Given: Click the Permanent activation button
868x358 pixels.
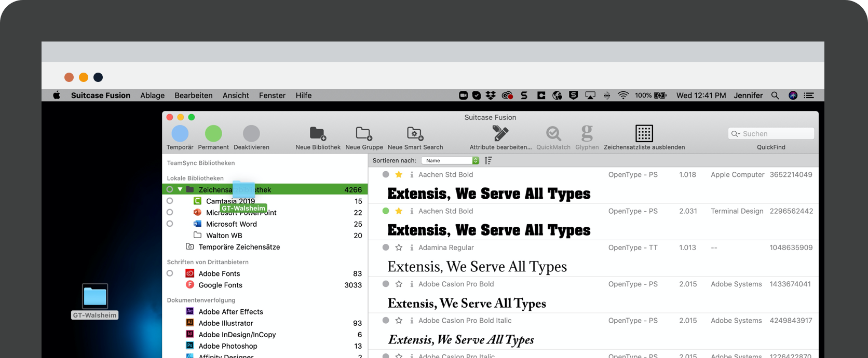Looking at the screenshot, I should click(x=213, y=133).
